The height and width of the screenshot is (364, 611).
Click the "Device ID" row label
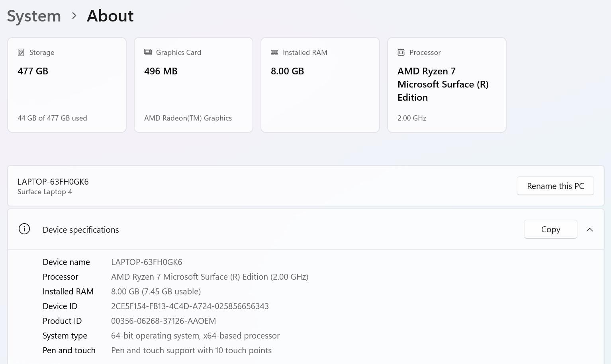coord(60,306)
